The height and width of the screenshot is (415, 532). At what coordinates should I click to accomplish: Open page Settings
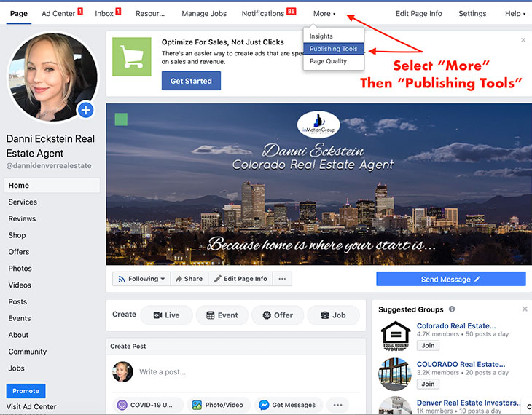click(472, 14)
